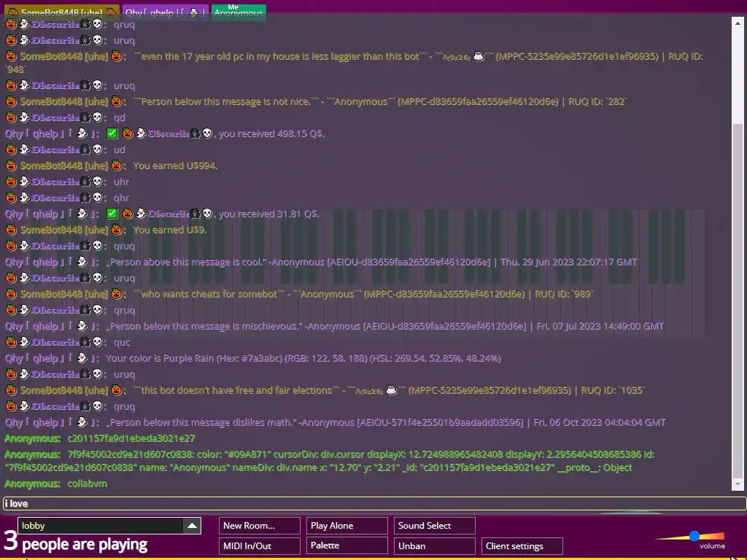Open MIDI In/Out settings

coord(260,545)
